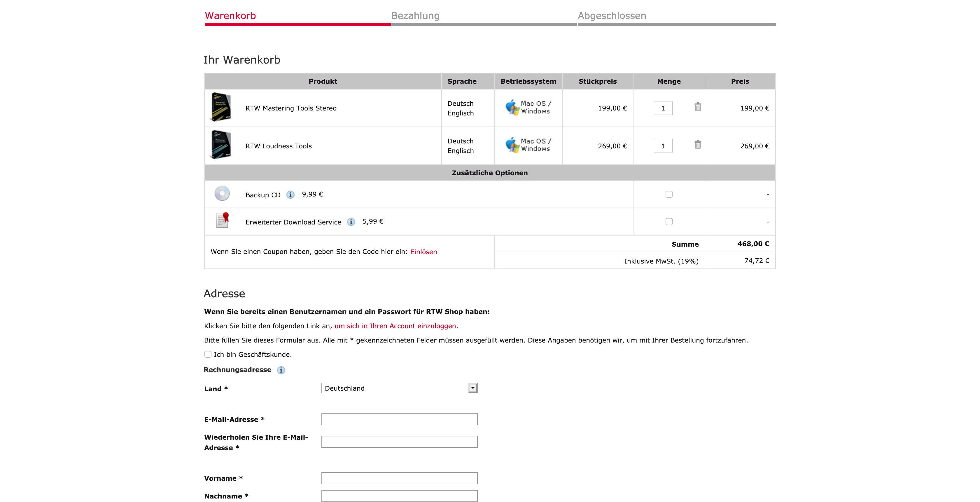Click the RTW Mastering Tools Stereo box image
980x502 pixels.
click(x=221, y=107)
